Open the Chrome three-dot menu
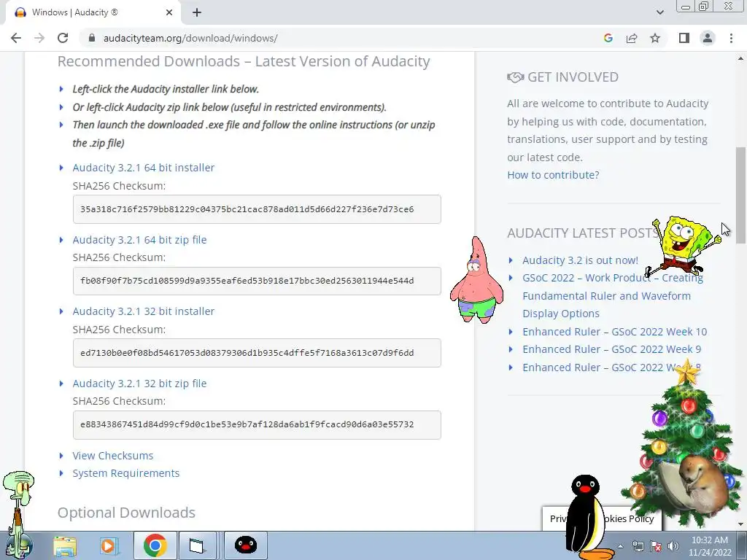747x560 pixels. pyautogui.click(x=731, y=38)
